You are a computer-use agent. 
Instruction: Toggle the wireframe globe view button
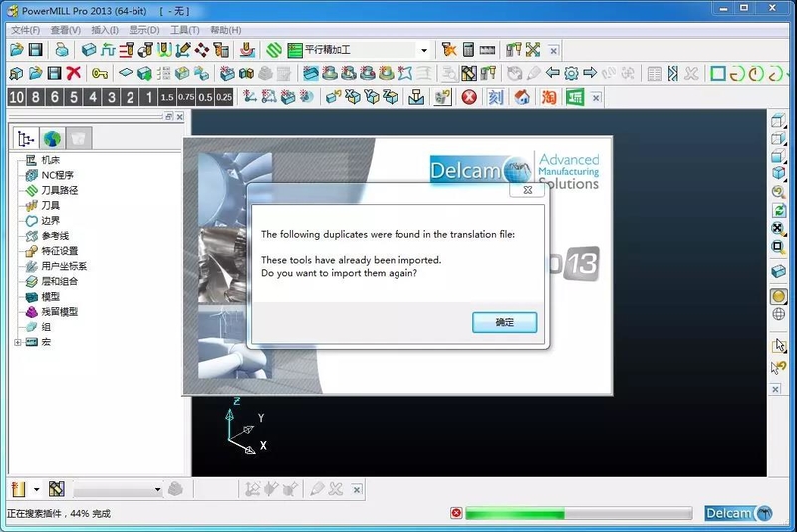(778, 314)
